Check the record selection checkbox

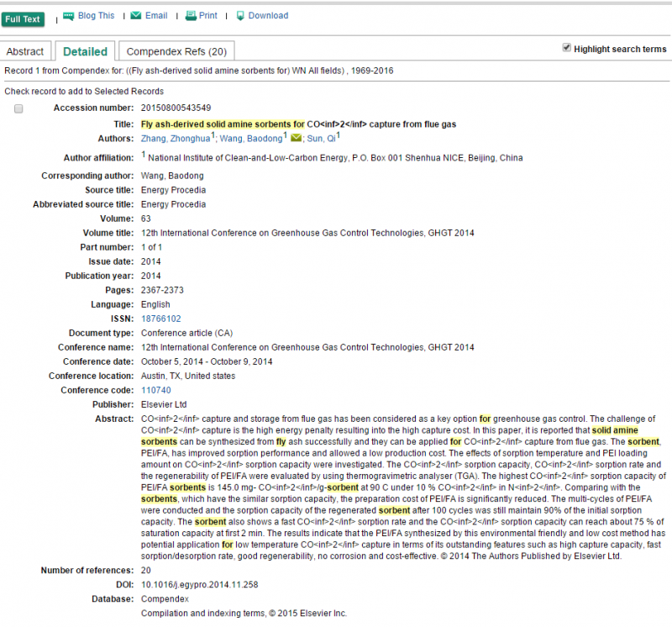tap(18, 108)
